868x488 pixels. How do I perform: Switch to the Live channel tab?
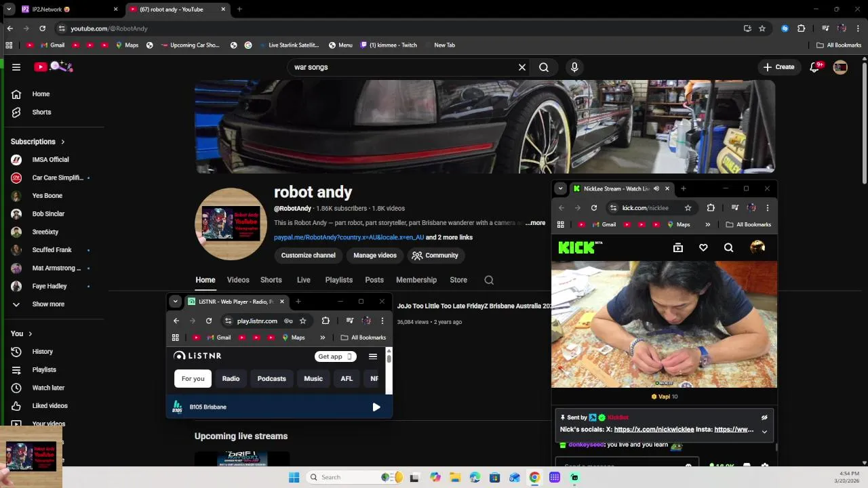pyautogui.click(x=303, y=280)
